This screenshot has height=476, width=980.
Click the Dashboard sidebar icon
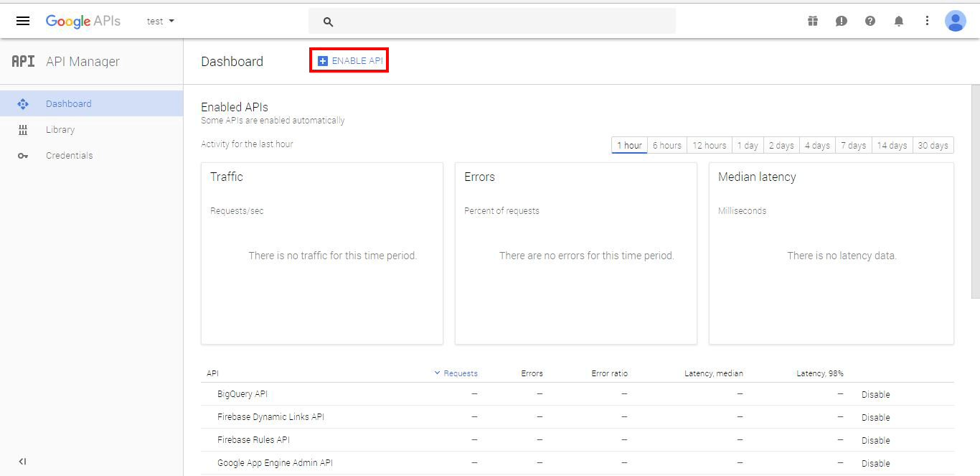click(x=22, y=103)
